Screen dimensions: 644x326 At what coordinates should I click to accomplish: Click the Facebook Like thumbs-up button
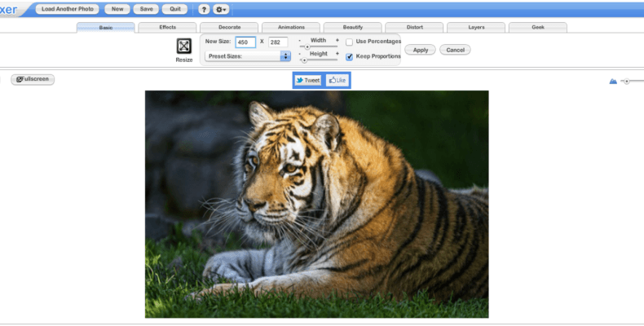coord(337,80)
